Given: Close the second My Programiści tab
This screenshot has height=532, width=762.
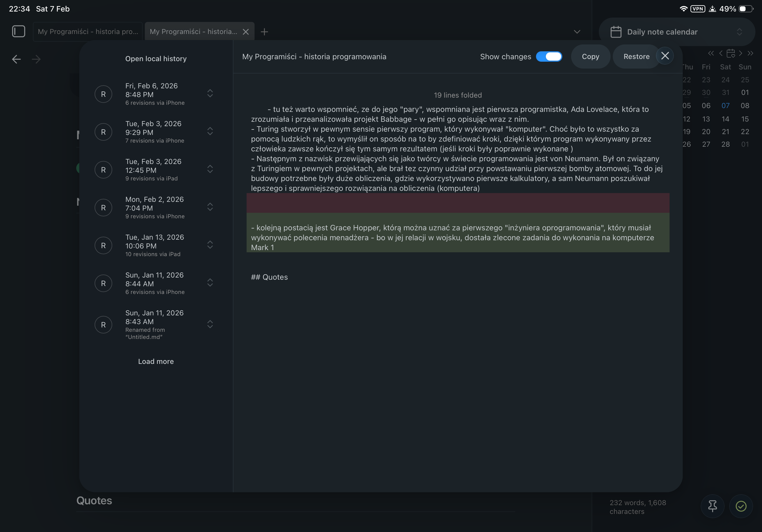Looking at the screenshot, I should tap(245, 32).
